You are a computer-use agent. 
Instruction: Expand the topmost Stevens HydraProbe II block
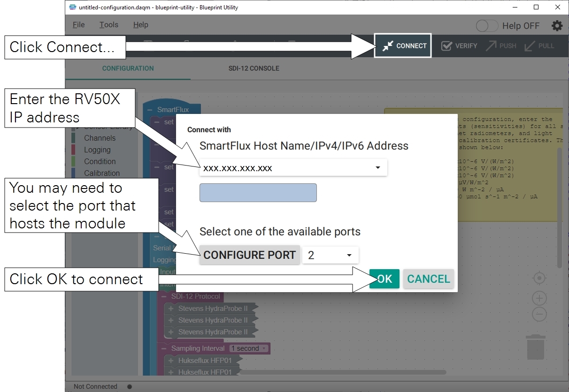tap(171, 309)
